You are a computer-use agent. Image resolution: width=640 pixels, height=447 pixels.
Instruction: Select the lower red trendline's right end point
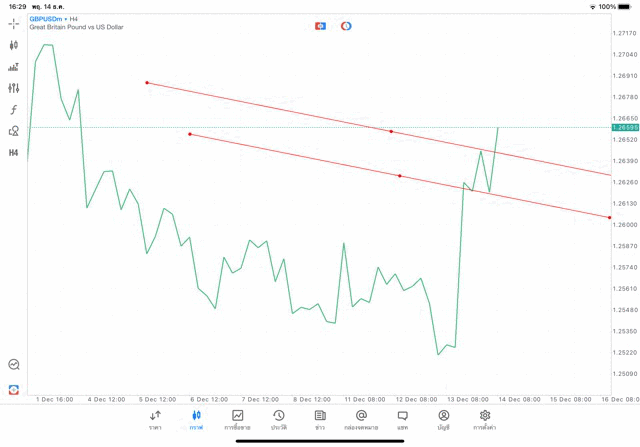coord(609,216)
